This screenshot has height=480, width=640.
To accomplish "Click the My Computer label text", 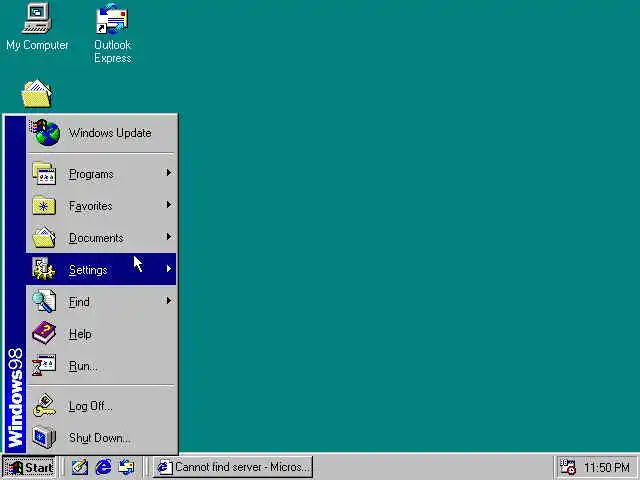I will [37, 45].
